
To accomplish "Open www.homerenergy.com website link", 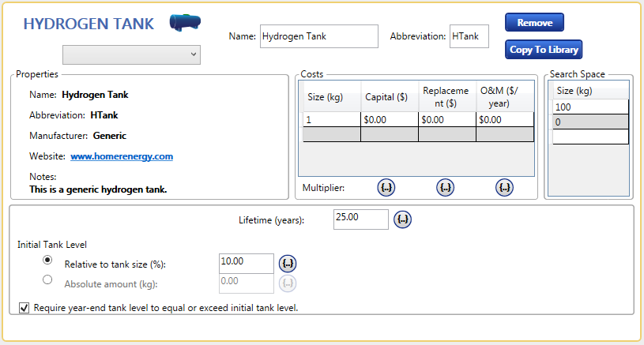I will click(122, 156).
